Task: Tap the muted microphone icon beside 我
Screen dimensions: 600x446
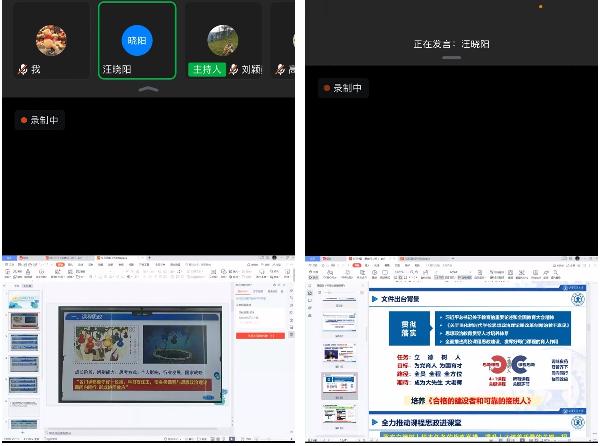Action: (23, 70)
